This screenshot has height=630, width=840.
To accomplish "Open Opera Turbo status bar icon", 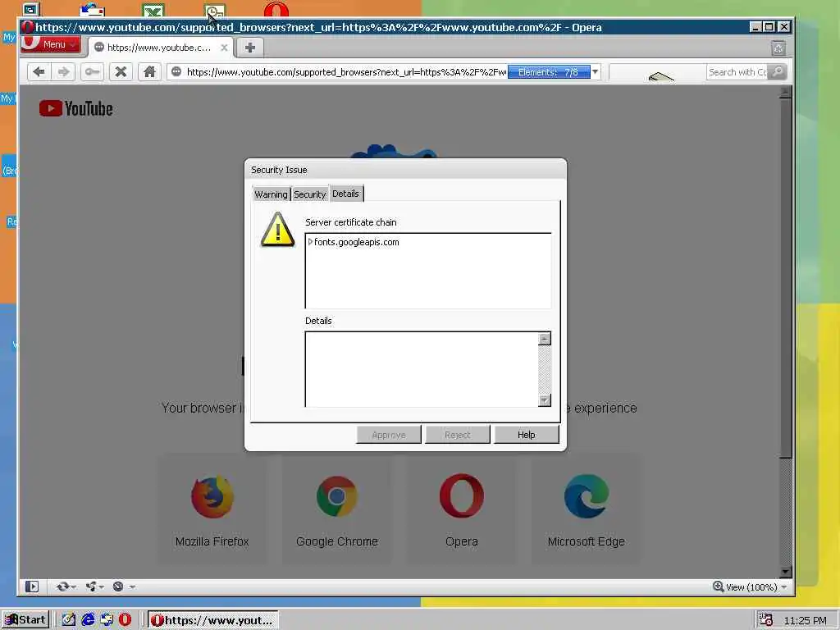I will point(118,587).
